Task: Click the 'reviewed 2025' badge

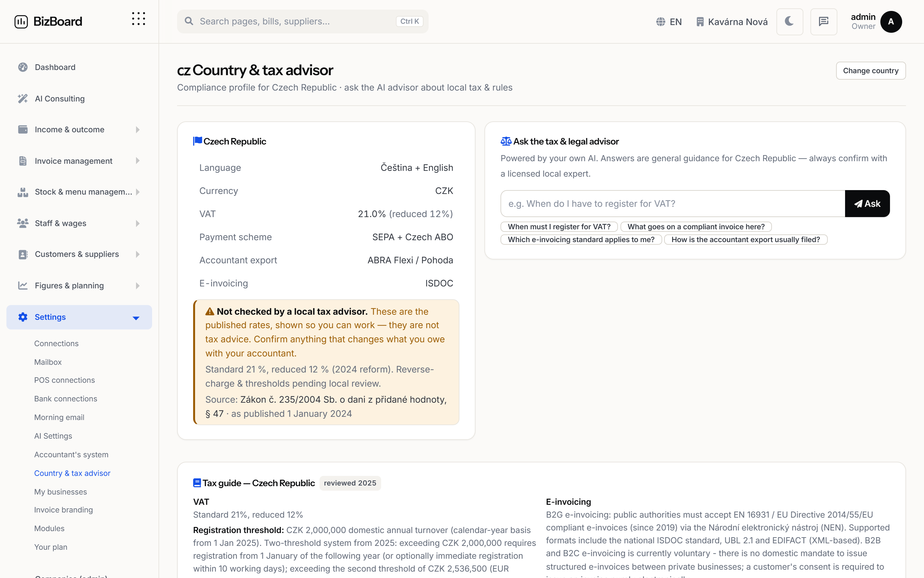Action: (350, 483)
